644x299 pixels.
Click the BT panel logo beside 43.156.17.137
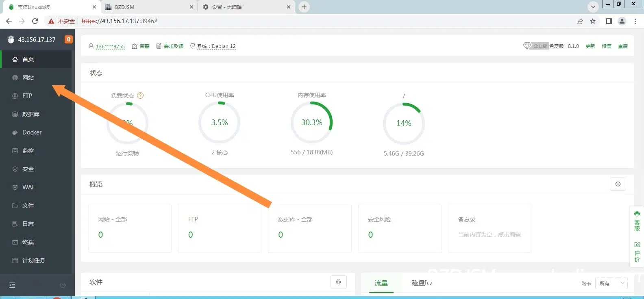tap(11, 39)
